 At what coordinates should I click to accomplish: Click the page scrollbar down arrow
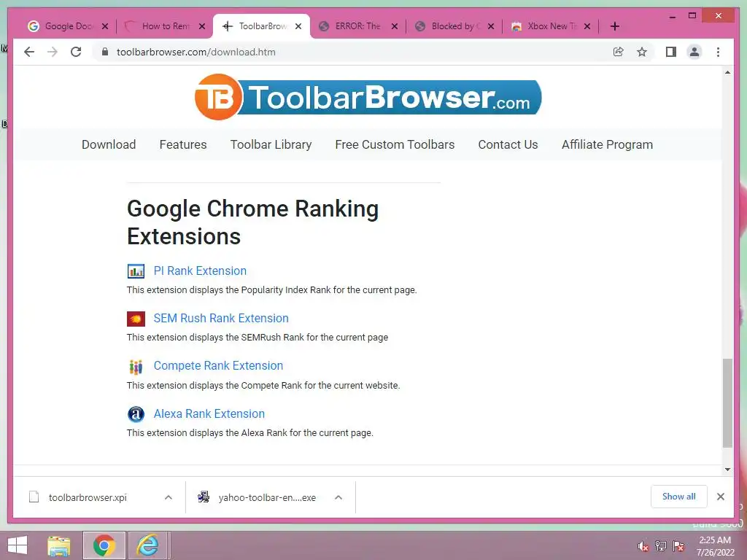[727, 469]
